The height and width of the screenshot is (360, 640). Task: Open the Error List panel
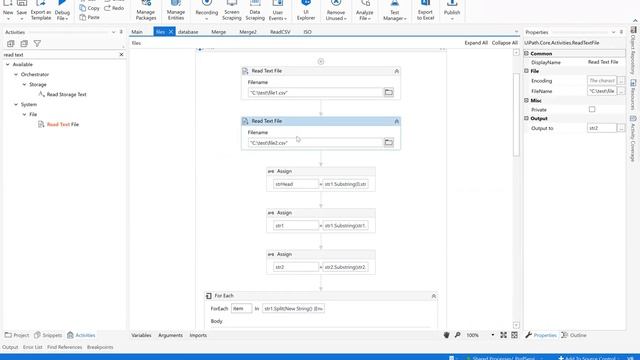pos(33,347)
